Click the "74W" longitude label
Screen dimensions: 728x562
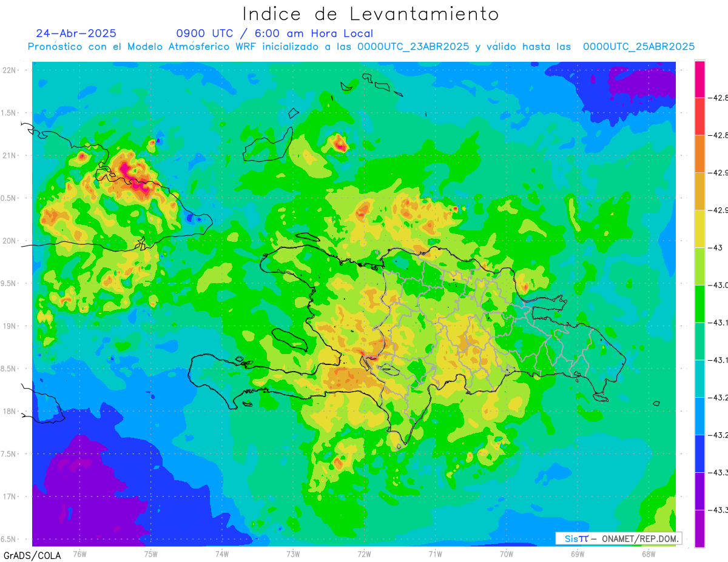click(221, 554)
